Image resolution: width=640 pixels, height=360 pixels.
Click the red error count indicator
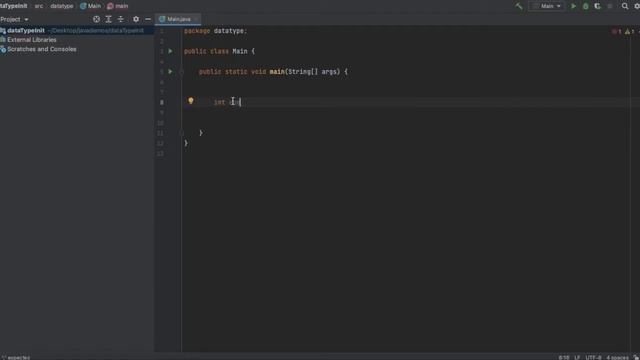coord(617,31)
